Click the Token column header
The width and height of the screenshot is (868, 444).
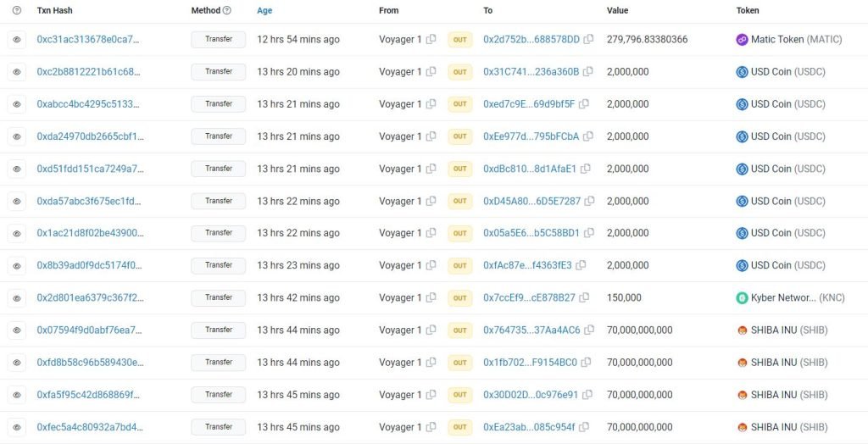[748, 10]
